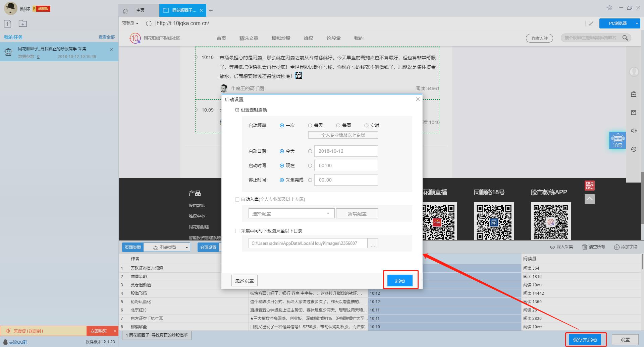Select 采集完成 as stop time
This screenshot has width=644, height=347.
[x=282, y=180]
